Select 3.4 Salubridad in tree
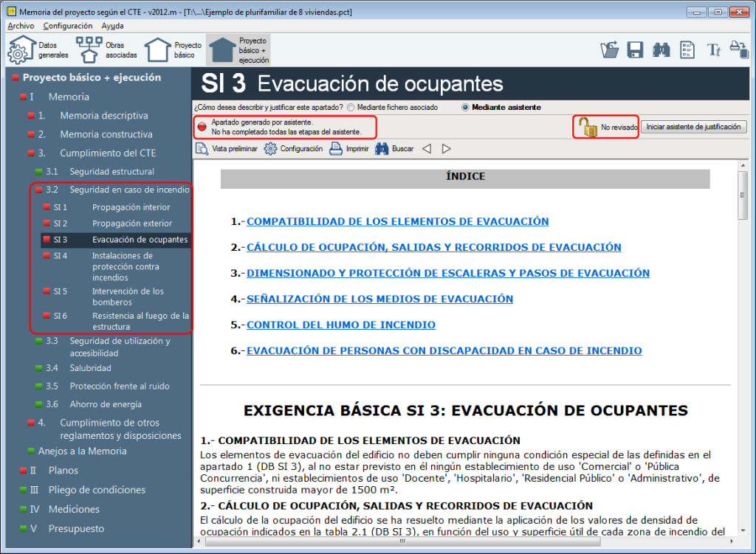This screenshot has height=554, width=756. (90, 368)
